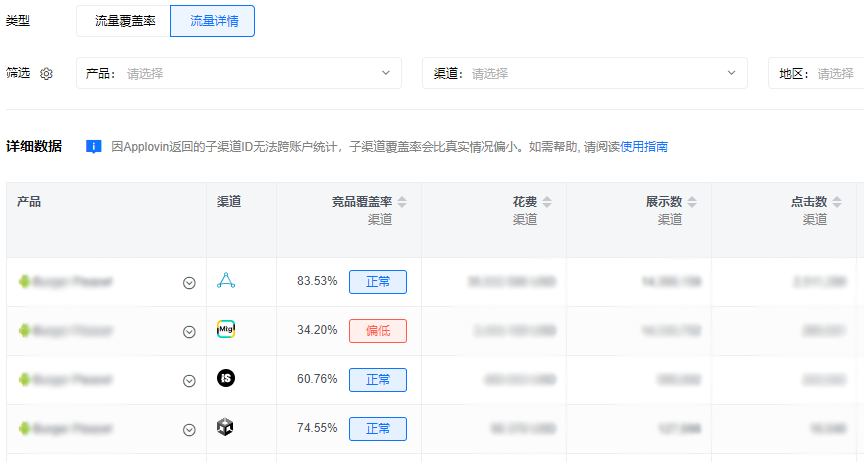The height and width of the screenshot is (462, 864).
Task: Click the 正常 tag in the 60.76% row
Action: pyautogui.click(x=378, y=380)
